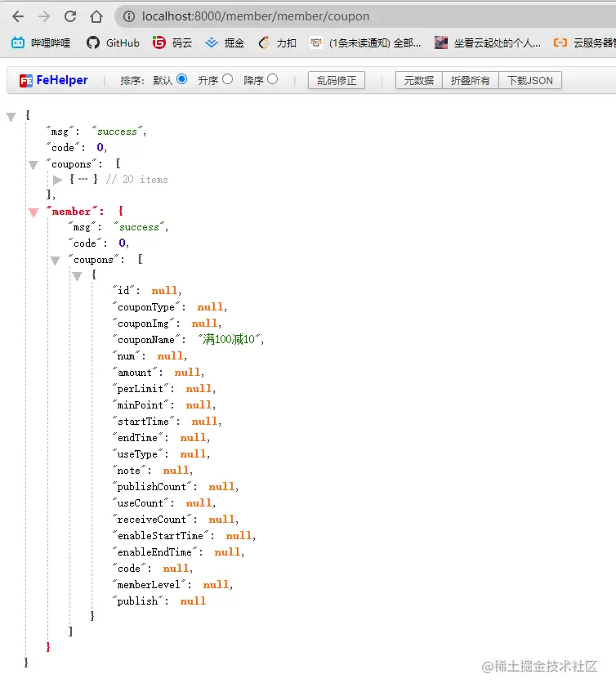The width and height of the screenshot is (616, 692).
Task: Collapse the red member object
Action: coord(33,212)
